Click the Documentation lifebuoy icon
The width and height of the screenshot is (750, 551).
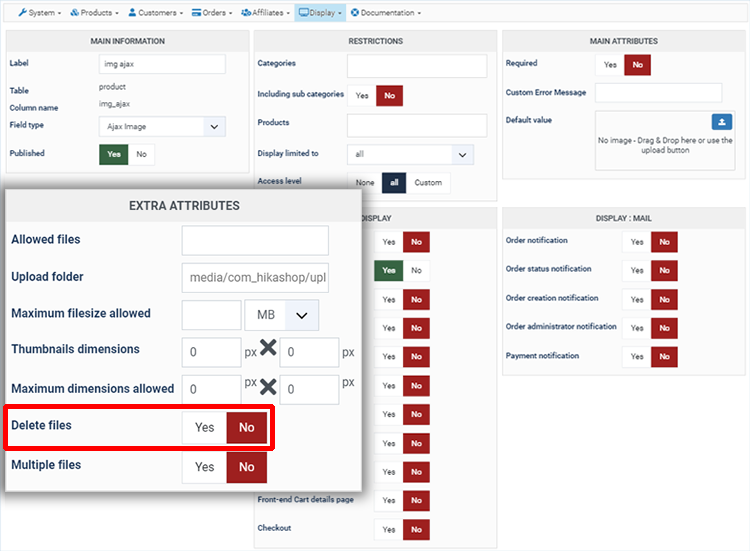(355, 13)
